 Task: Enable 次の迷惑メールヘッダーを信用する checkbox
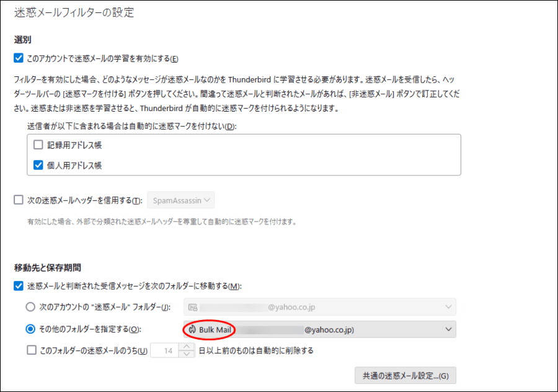pos(19,200)
